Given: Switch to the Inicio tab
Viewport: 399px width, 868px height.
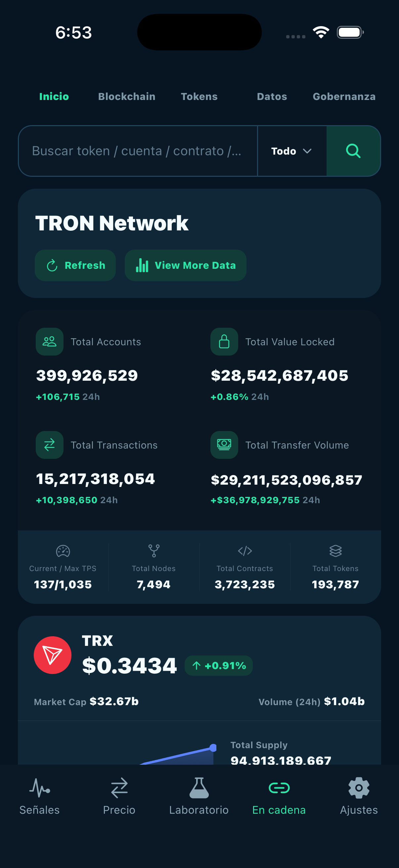Looking at the screenshot, I should point(54,97).
